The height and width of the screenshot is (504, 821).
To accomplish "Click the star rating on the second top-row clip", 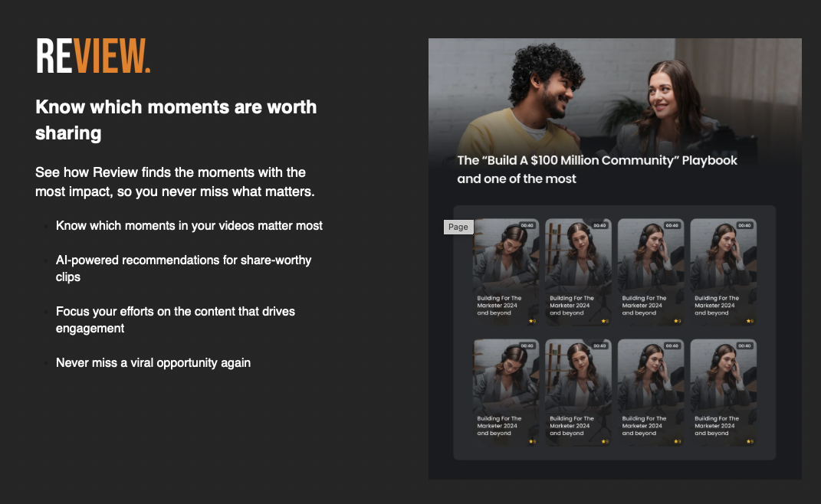I will [x=605, y=321].
